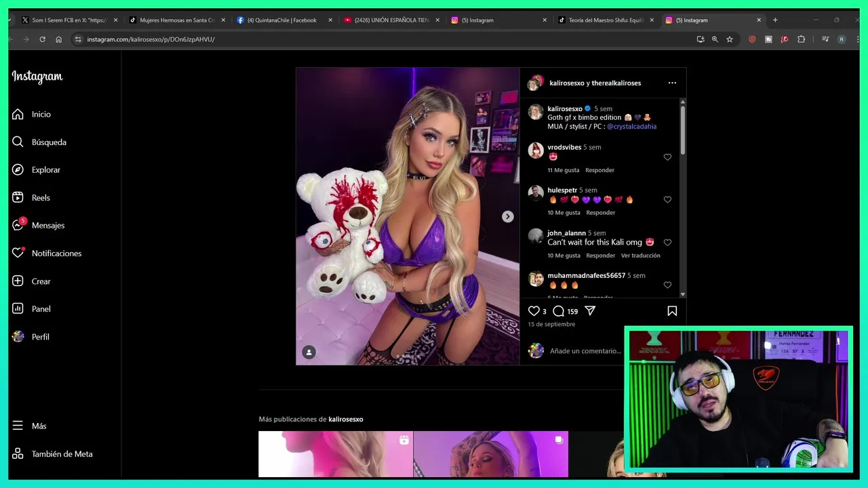Like hulespetr comment
This screenshot has height=488, width=868.
point(667,200)
